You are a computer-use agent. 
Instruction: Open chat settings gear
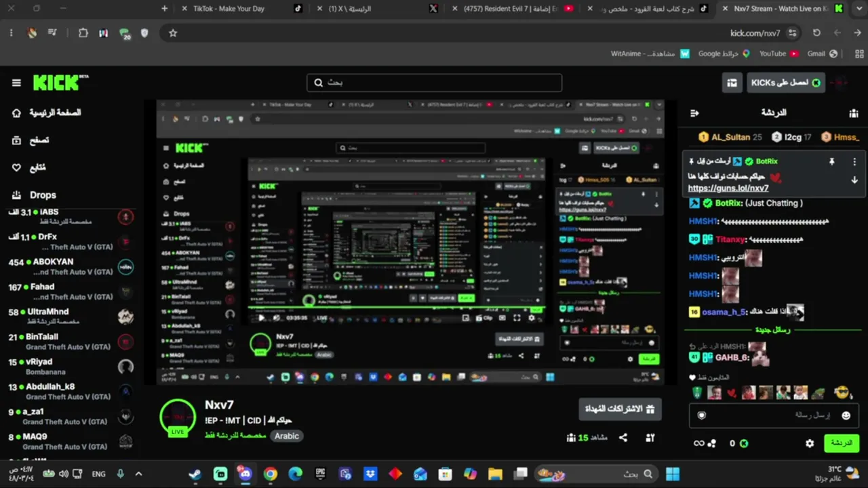pos(809,443)
